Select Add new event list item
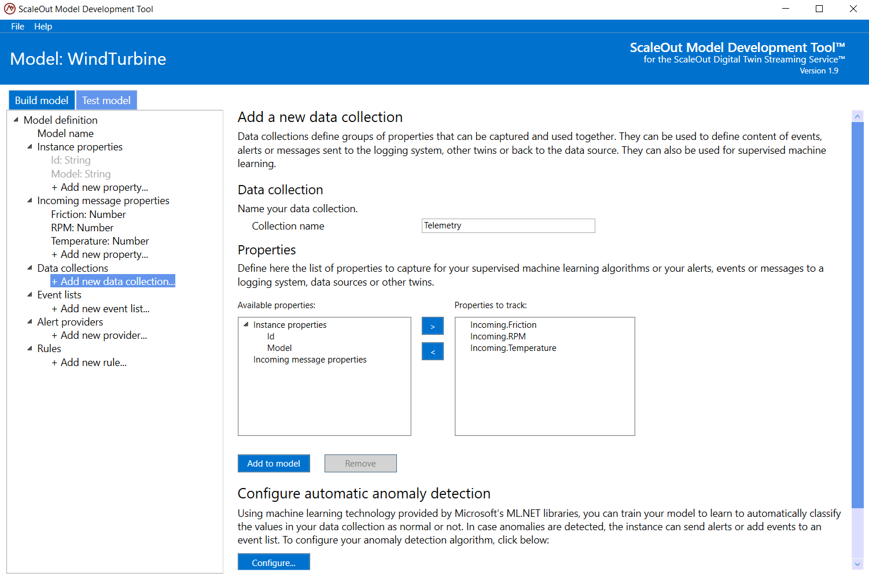This screenshot has width=869, height=588. 101,309
